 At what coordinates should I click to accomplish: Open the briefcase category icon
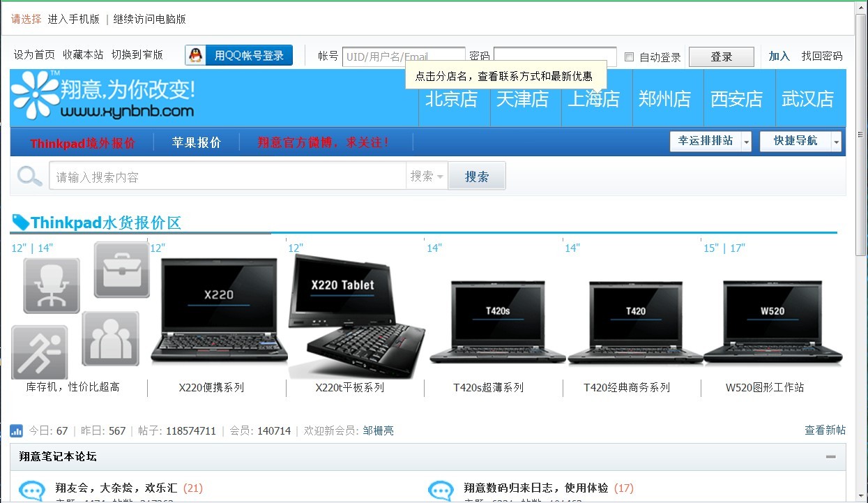(x=121, y=269)
